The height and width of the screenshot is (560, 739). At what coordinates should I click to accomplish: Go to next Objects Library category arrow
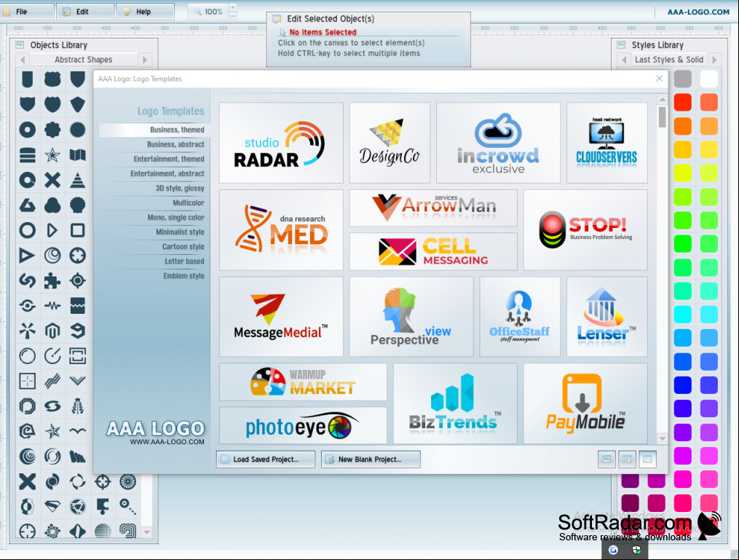[x=145, y=60]
